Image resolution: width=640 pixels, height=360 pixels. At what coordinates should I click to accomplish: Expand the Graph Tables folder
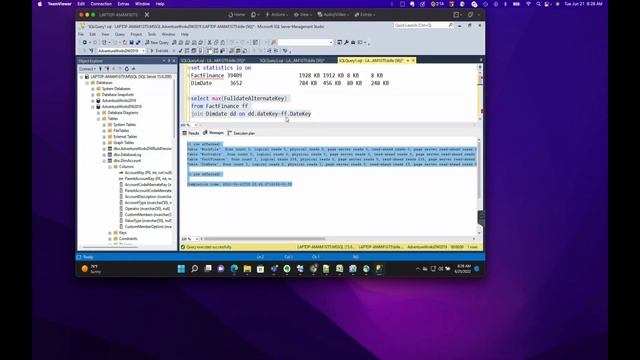104,142
